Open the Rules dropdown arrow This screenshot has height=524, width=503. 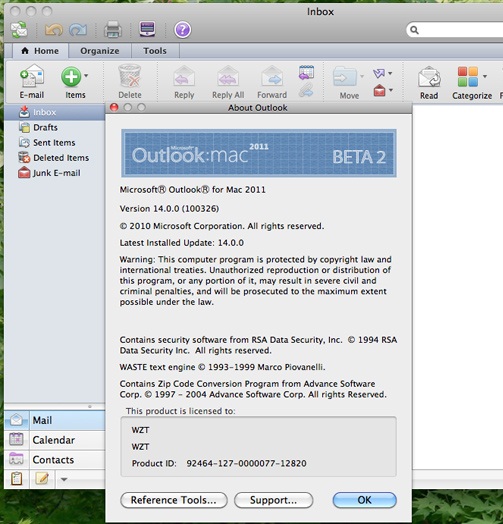[x=390, y=73]
